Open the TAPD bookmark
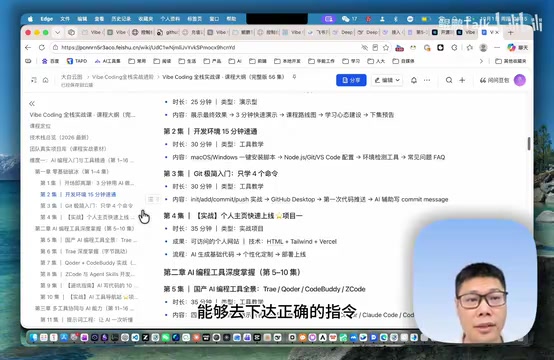The image size is (554, 360). click(77, 61)
